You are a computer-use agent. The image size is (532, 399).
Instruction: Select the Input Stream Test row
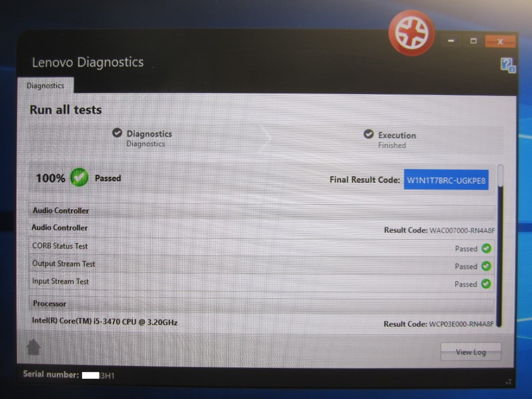pos(261,282)
